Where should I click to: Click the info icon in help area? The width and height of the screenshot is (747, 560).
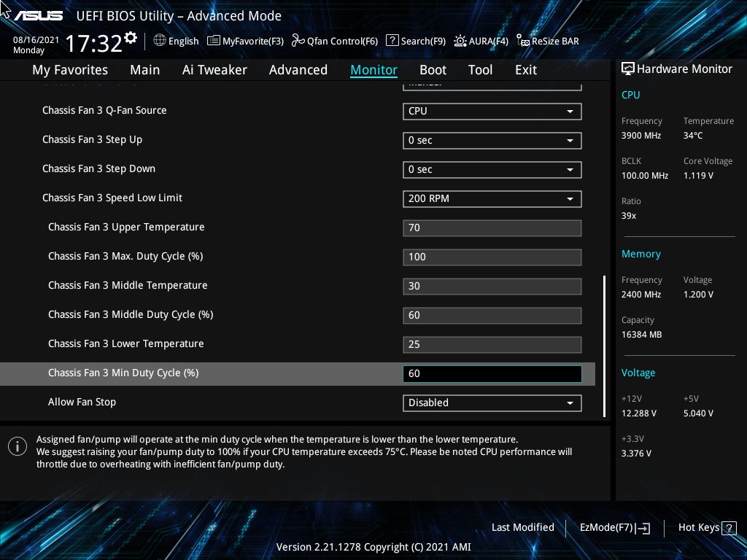point(18,446)
